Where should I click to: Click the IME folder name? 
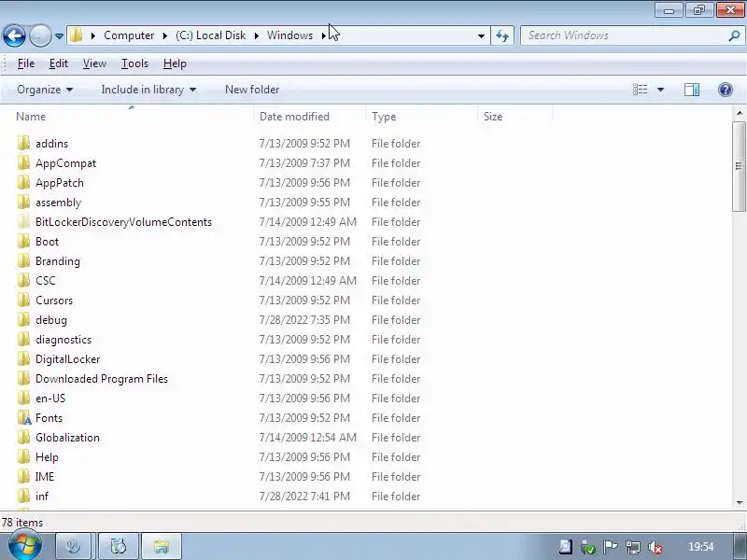pos(45,477)
